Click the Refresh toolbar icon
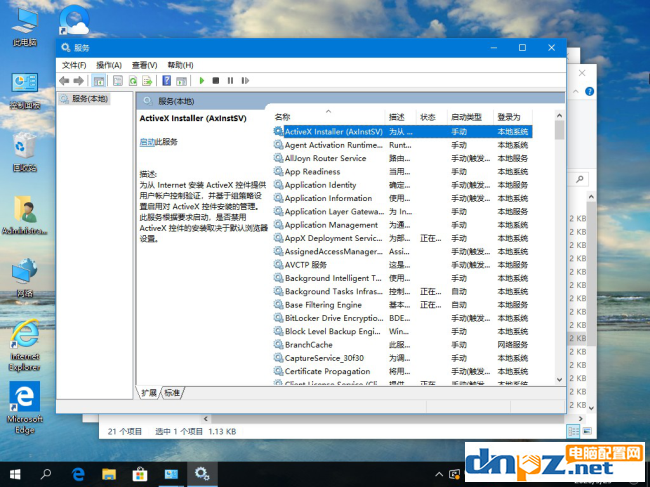Viewport: 650px width, 487px height. tap(133, 81)
